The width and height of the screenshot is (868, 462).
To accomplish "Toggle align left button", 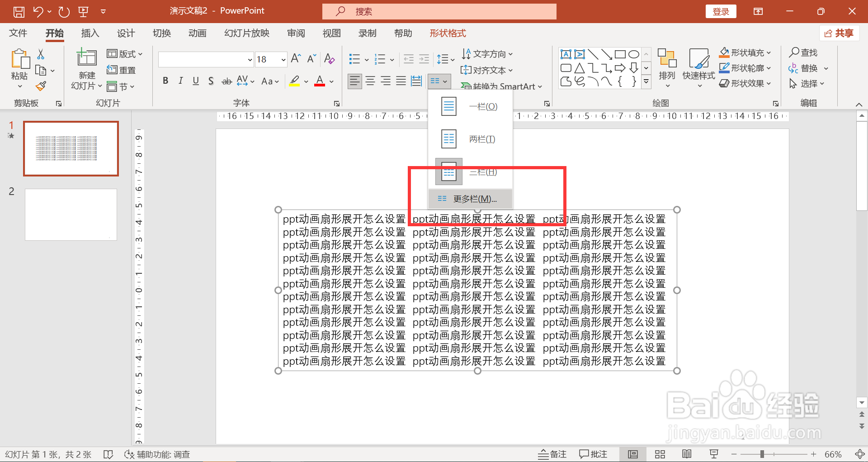I will click(x=355, y=81).
